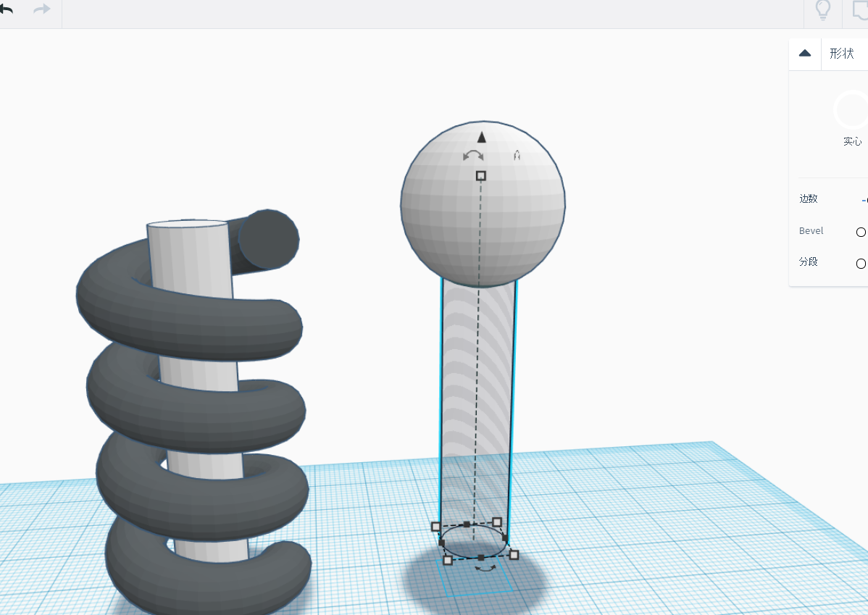Click the redo arrow in the toolbar

tap(41, 9)
